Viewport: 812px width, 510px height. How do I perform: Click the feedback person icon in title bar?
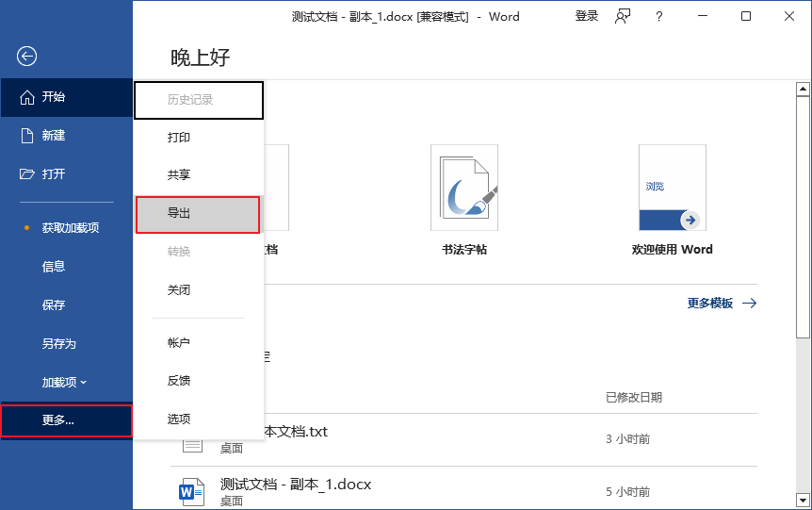click(x=623, y=17)
